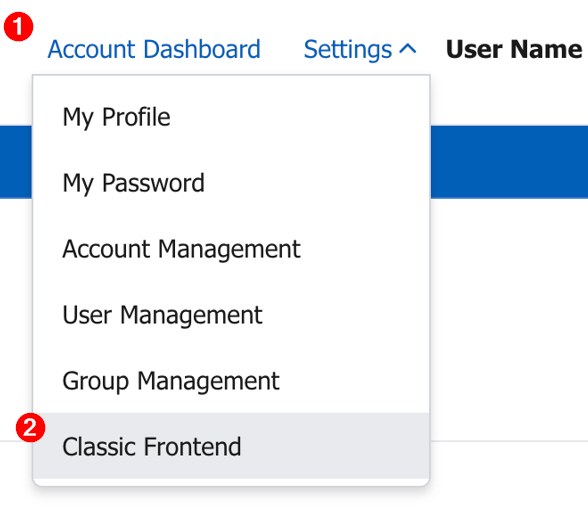The image size is (588, 521).
Task: Click the Settings chevron arrow icon
Action: 408,49
